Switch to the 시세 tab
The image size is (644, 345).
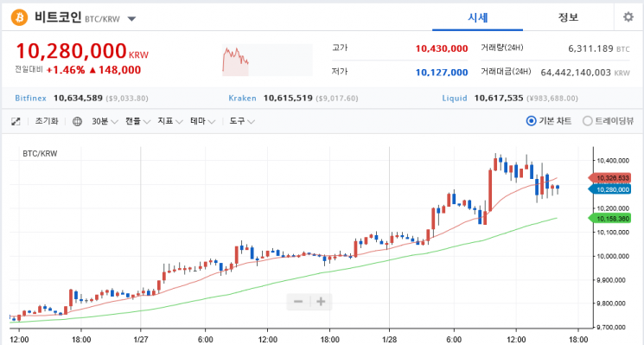tap(477, 17)
